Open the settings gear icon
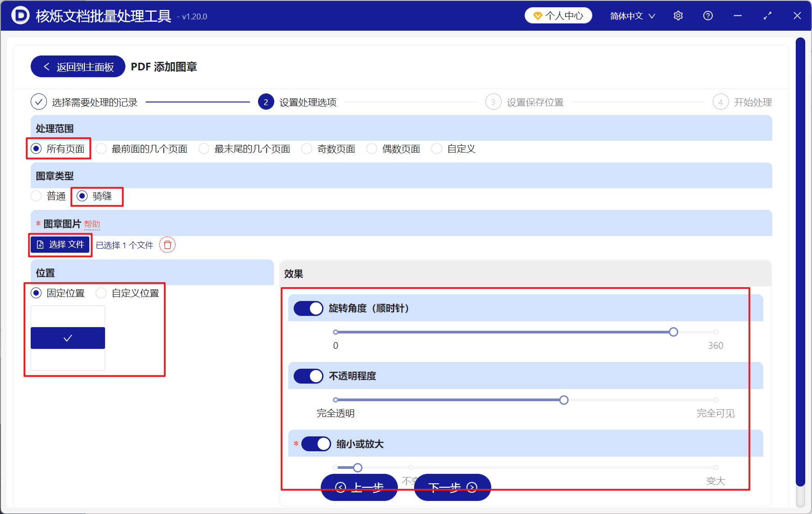 coord(678,15)
